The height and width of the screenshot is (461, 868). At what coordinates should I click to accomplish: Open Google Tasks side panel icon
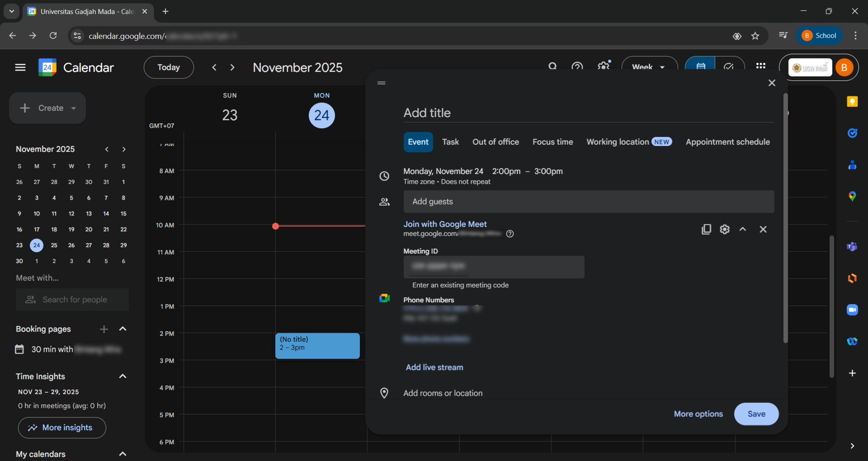click(x=852, y=133)
